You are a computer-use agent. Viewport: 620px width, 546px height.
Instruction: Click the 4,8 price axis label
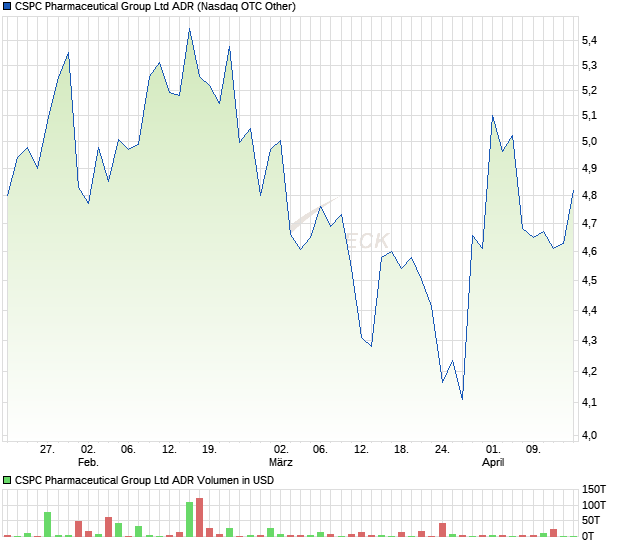tap(589, 195)
